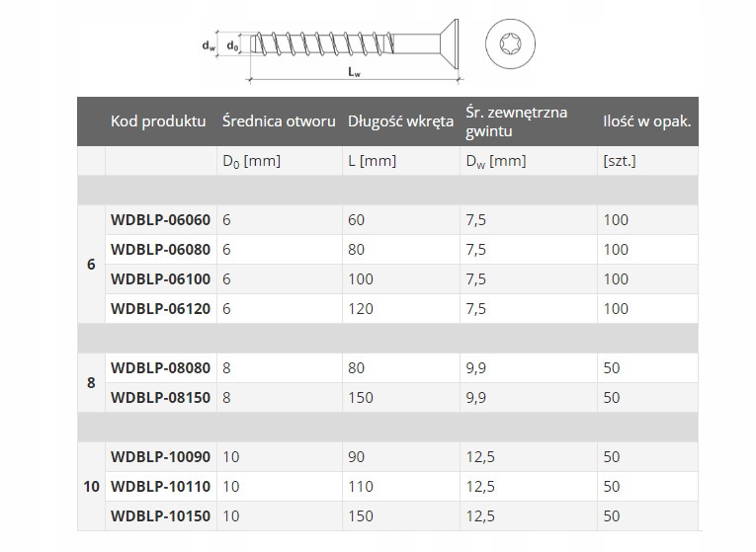Select product WDBLP-06100

(x=161, y=279)
